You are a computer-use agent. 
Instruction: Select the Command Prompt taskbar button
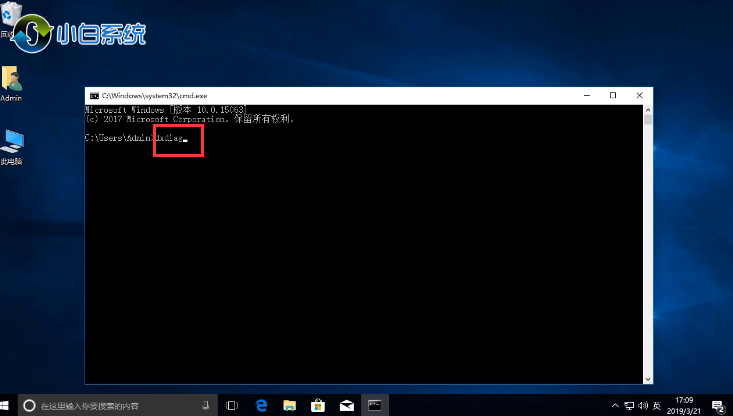(375, 405)
